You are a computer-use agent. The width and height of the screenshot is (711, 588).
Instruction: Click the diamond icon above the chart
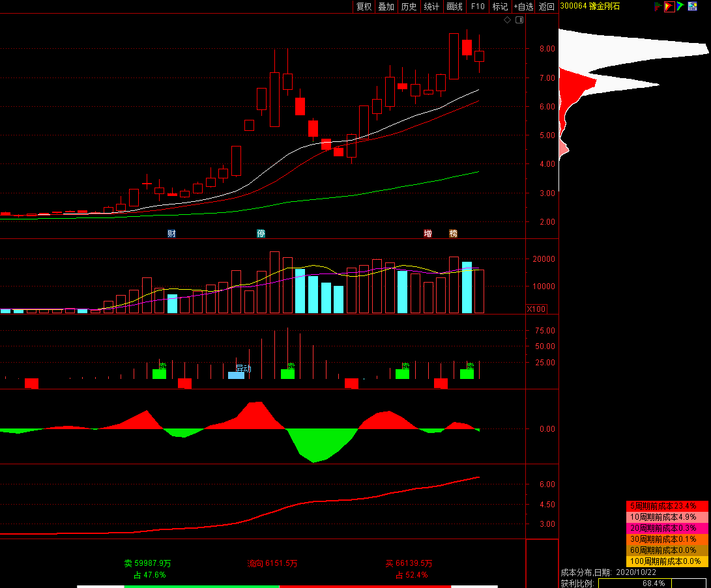coord(508,20)
